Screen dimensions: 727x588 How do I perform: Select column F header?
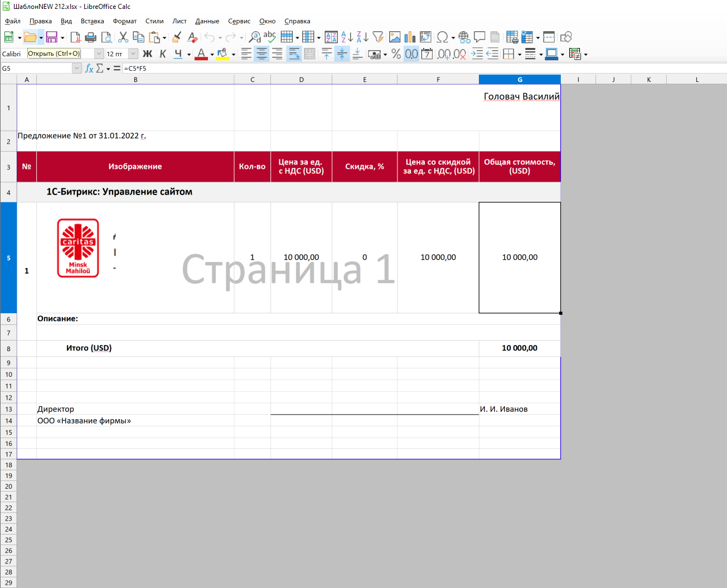coord(438,80)
